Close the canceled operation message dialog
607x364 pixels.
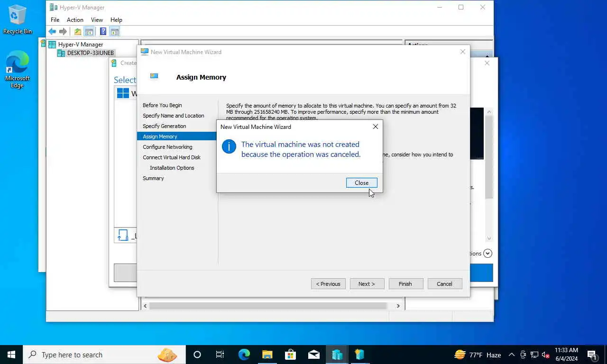coord(361,183)
